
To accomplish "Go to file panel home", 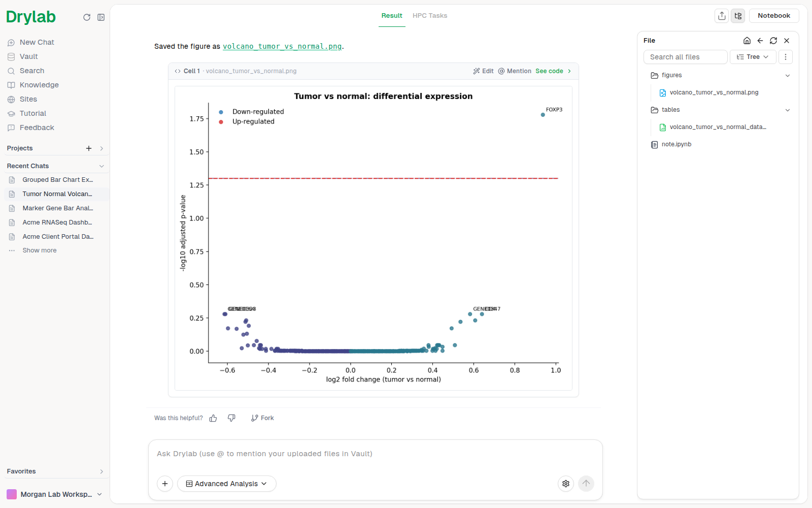I will tap(747, 41).
